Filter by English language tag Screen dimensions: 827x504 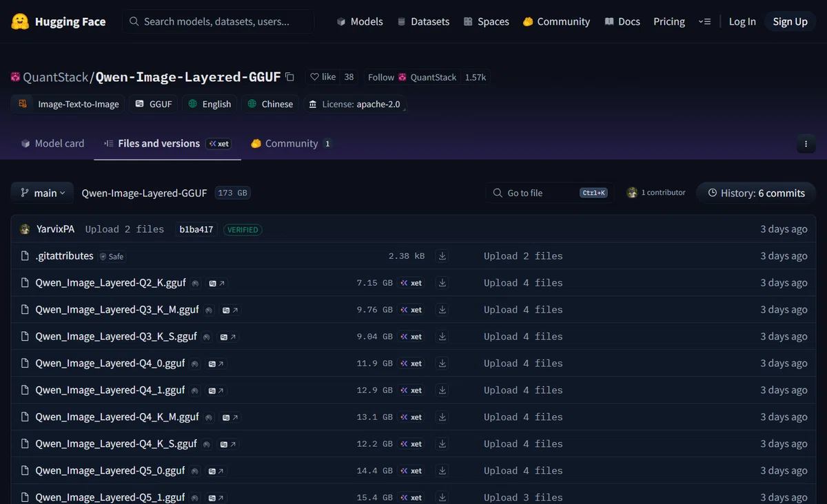[x=210, y=104]
